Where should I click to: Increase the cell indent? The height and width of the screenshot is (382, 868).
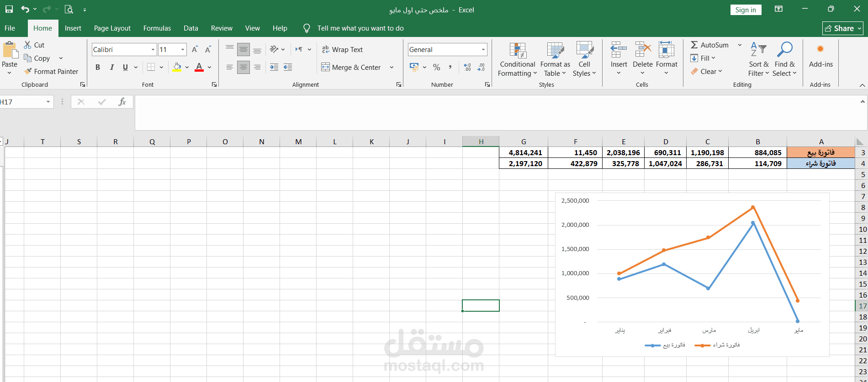(x=288, y=67)
